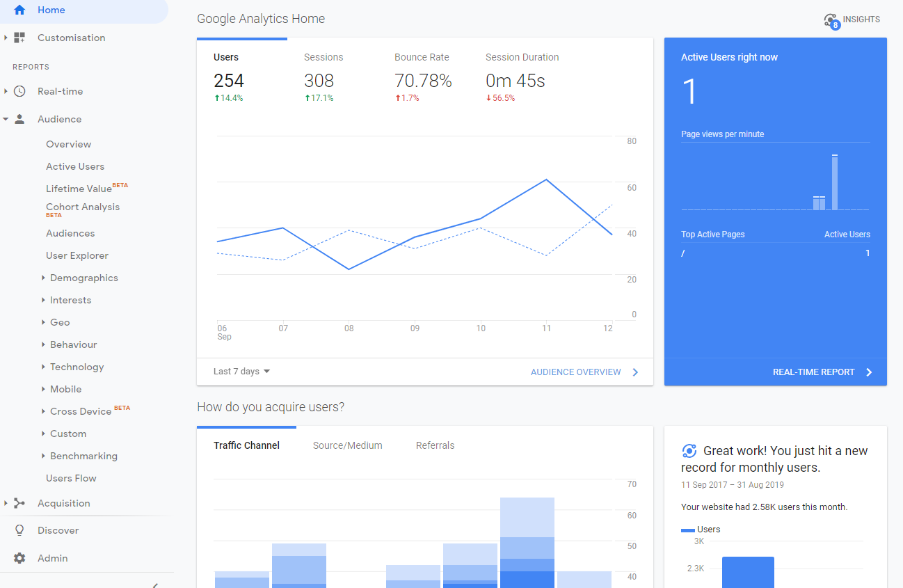This screenshot has width=903, height=588.
Task: Collapse the sidebar with the bottom chevron
Action: (x=155, y=585)
